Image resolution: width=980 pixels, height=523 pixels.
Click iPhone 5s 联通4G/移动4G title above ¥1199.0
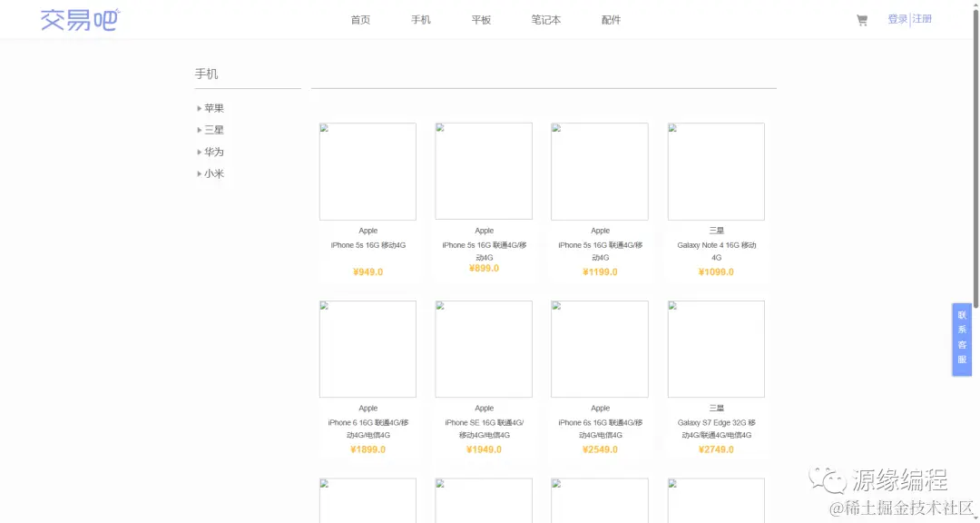pos(600,252)
